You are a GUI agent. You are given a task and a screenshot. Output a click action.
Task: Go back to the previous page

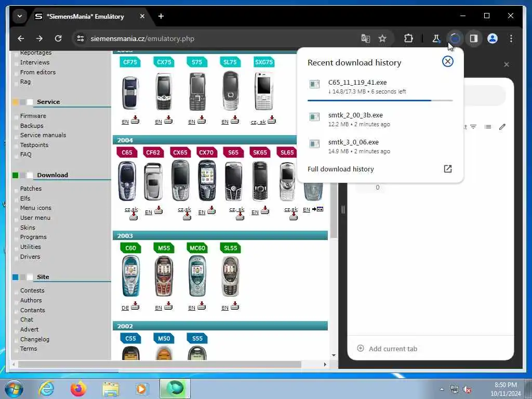(x=21, y=38)
